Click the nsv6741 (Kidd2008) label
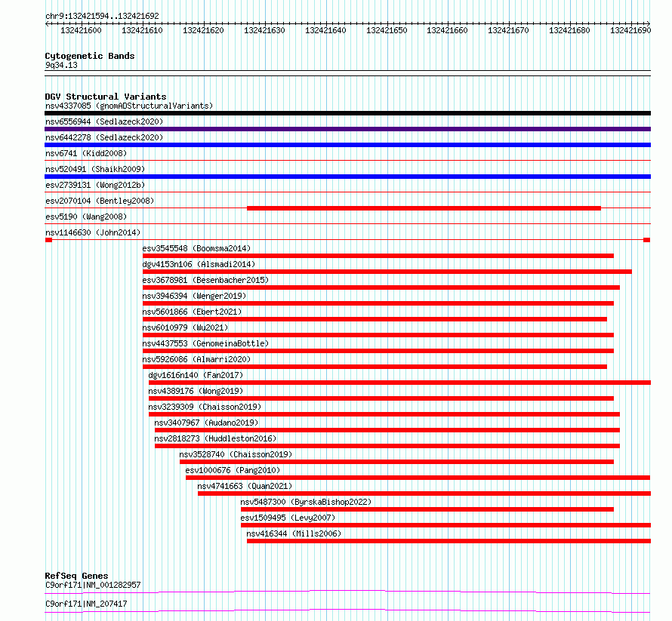The height and width of the screenshot is (621, 672). point(86,153)
